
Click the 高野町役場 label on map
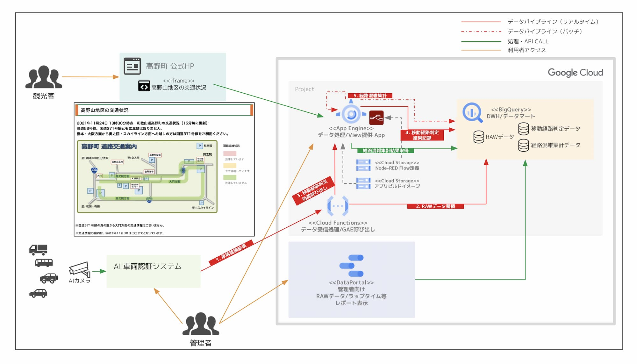[155, 155]
